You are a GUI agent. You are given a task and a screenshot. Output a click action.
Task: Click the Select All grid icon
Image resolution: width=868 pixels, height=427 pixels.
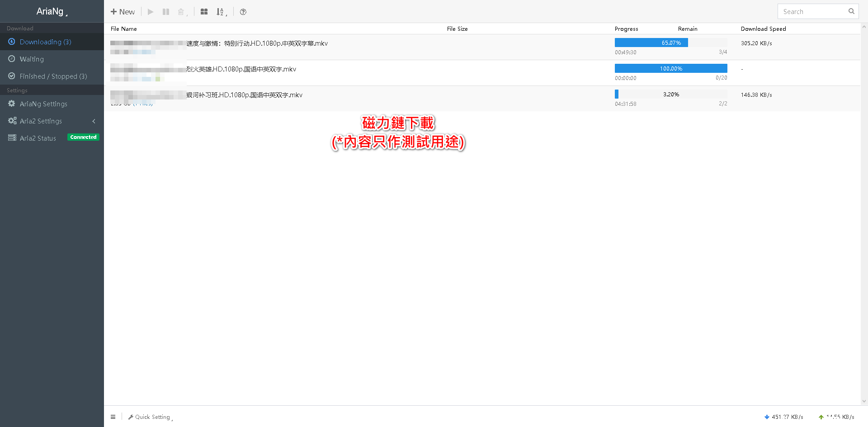(x=204, y=12)
